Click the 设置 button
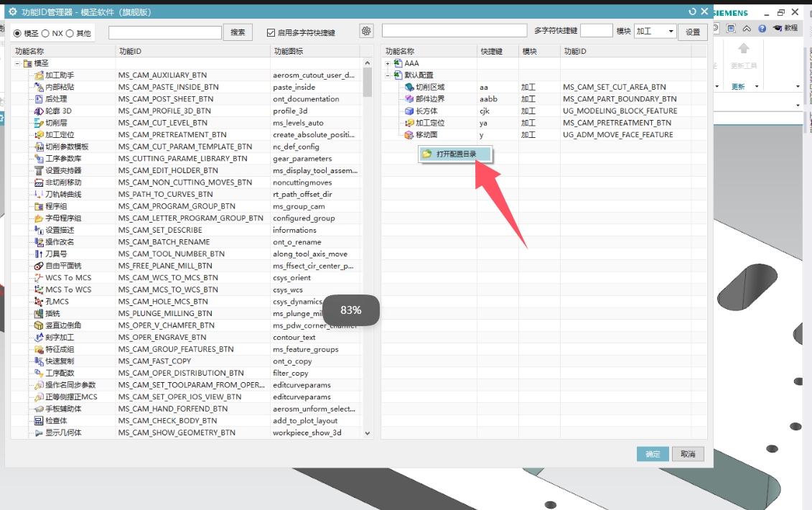 click(693, 32)
